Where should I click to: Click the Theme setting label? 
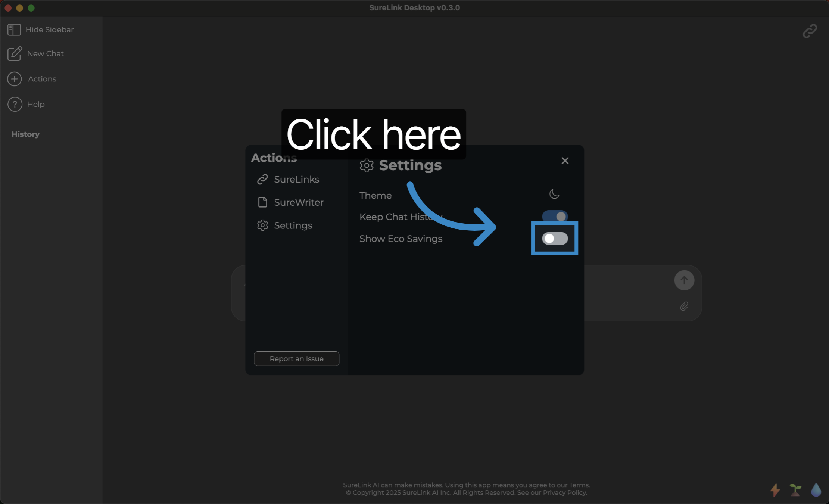tap(375, 195)
